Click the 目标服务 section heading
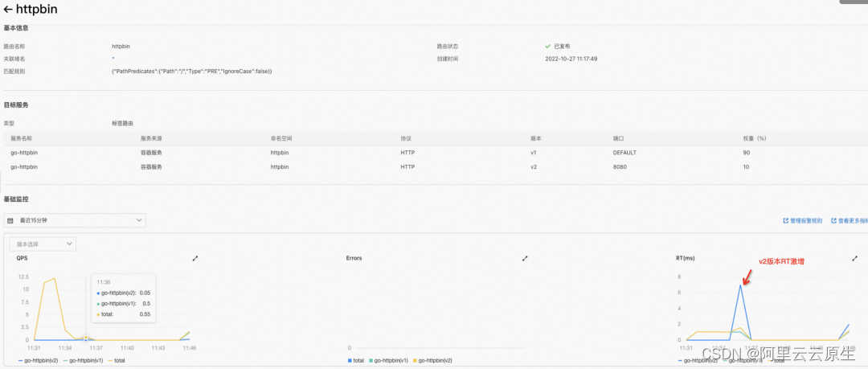This screenshot has width=868, height=369. (16, 105)
